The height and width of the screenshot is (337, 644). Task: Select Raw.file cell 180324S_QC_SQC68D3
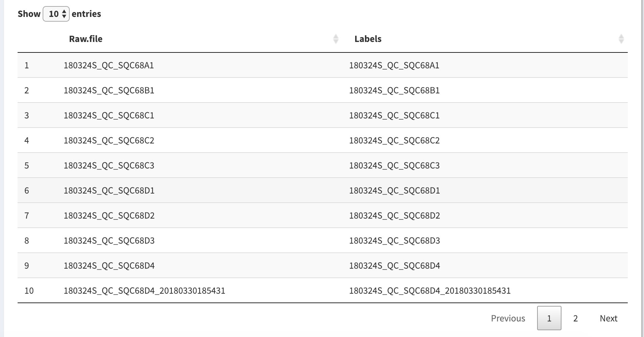click(109, 241)
